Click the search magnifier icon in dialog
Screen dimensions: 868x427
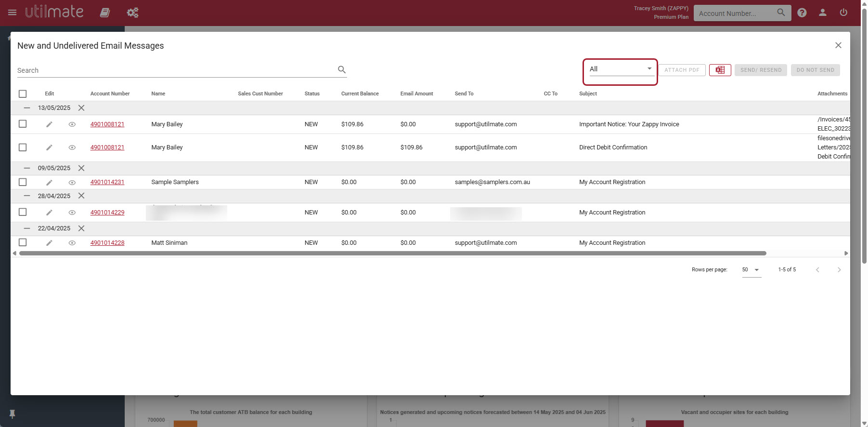(341, 70)
